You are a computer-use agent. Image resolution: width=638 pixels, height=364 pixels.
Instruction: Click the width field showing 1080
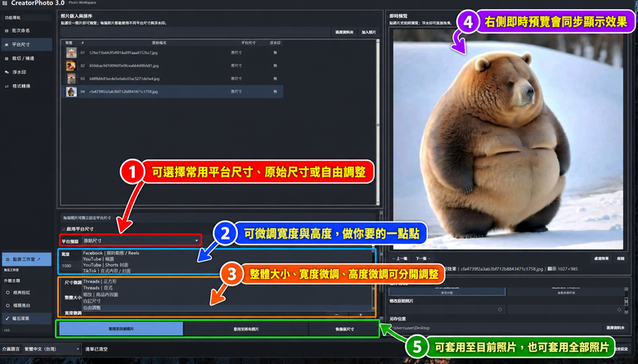70,266
